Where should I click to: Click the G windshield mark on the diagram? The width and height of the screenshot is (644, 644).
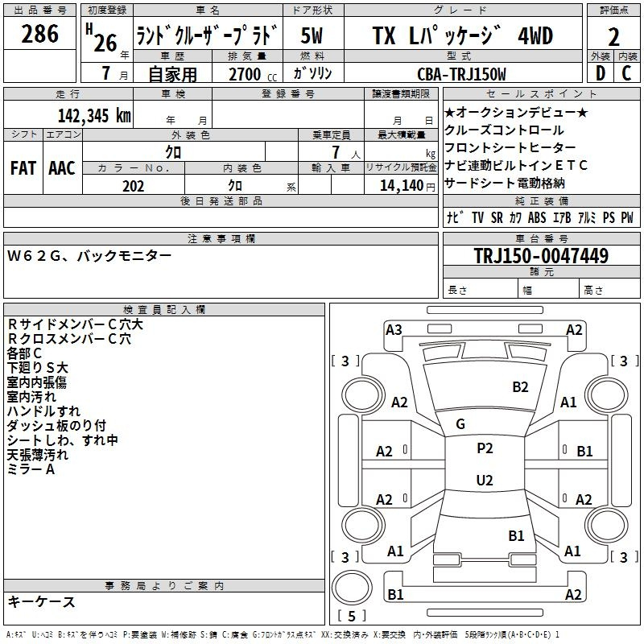coord(460,423)
